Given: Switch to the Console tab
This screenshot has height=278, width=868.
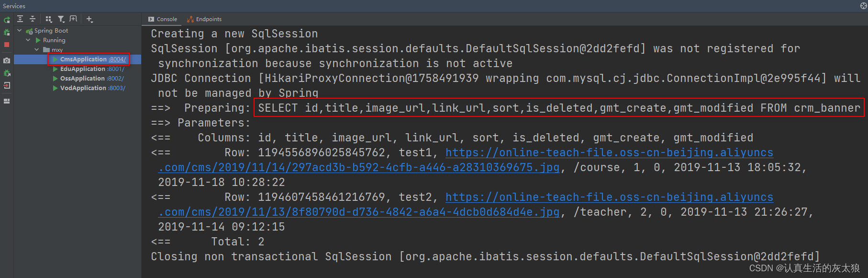Looking at the screenshot, I should click(x=162, y=19).
